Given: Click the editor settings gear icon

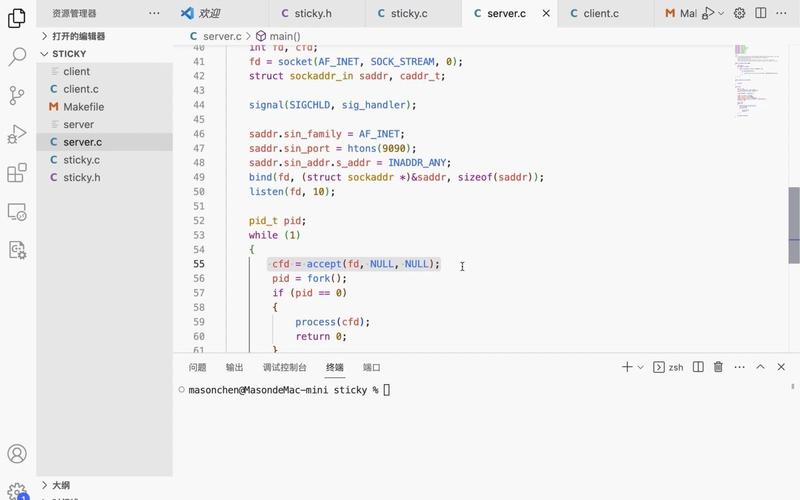Looking at the screenshot, I should (x=739, y=13).
